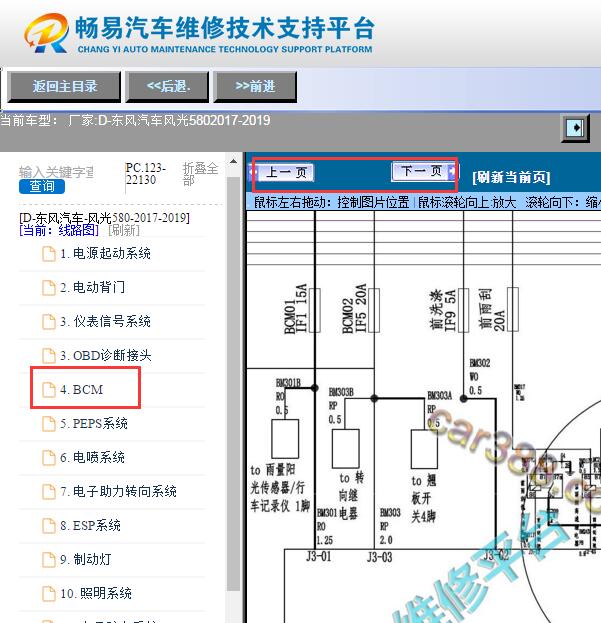Image resolution: width=601 pixels, height=623 pixels.
Task: Click the document icon beside 电子助力转向系统
Action: pos(49,492)
